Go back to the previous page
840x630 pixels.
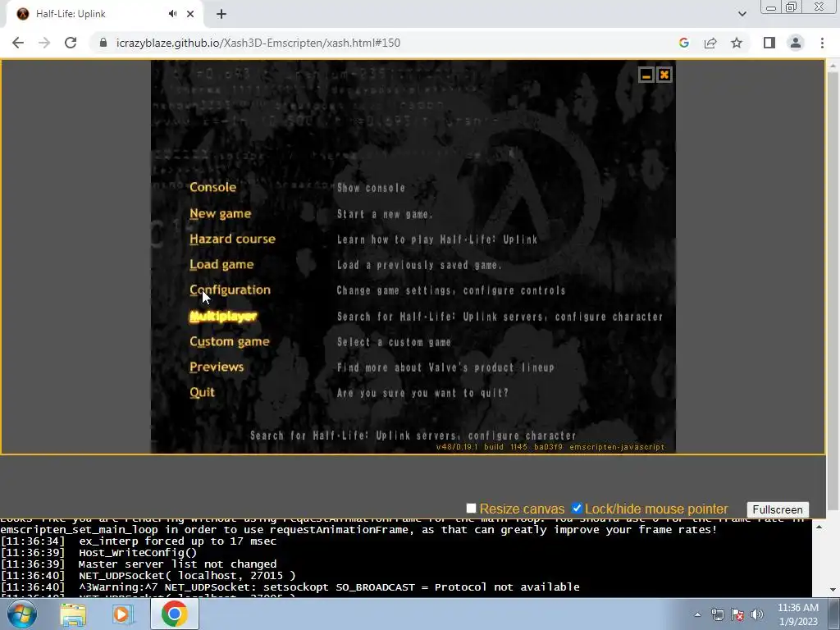coord(18,43)
